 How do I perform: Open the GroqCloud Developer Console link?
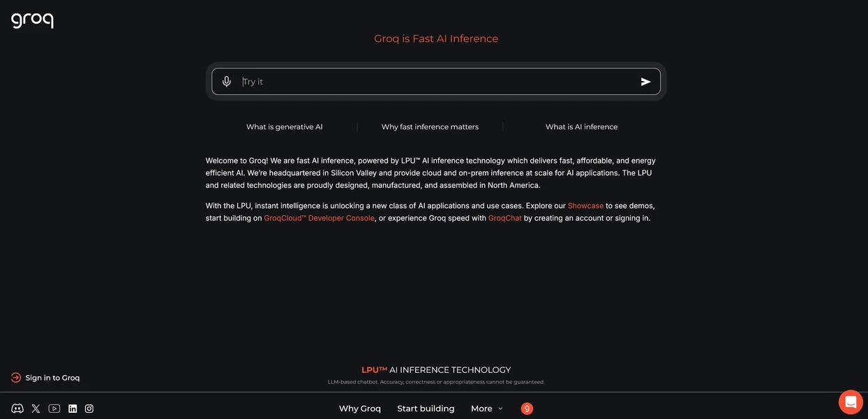pos(319,218)
